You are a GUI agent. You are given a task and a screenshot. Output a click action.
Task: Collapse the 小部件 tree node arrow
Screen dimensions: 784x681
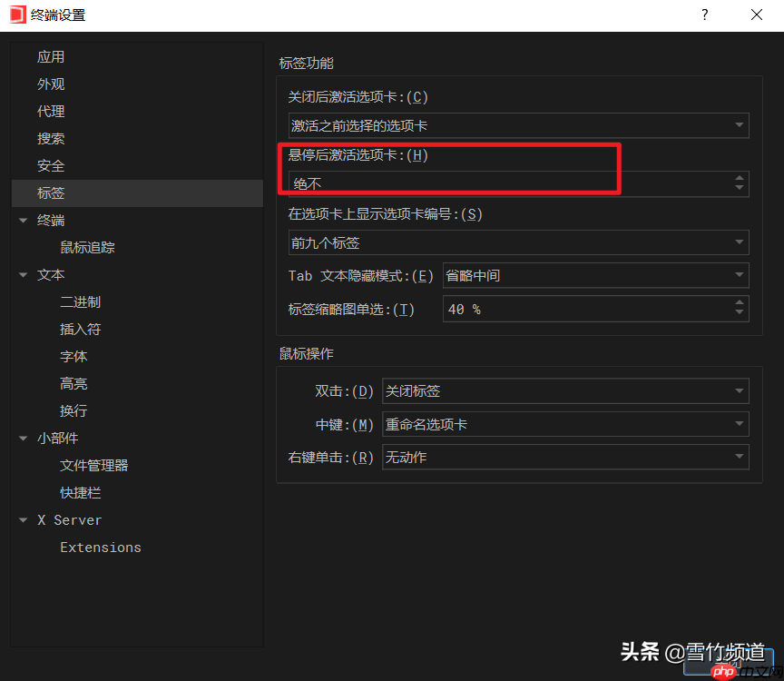pos(23,439)
